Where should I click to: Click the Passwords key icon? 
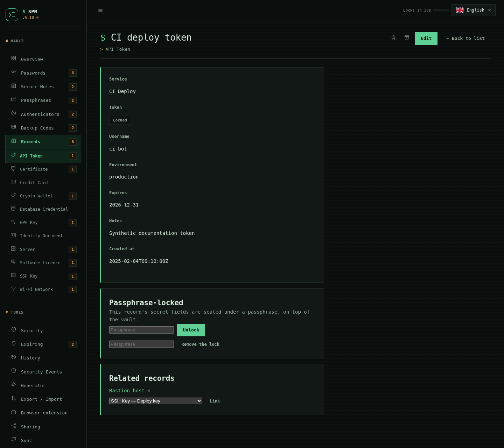[x=14, y=72]
